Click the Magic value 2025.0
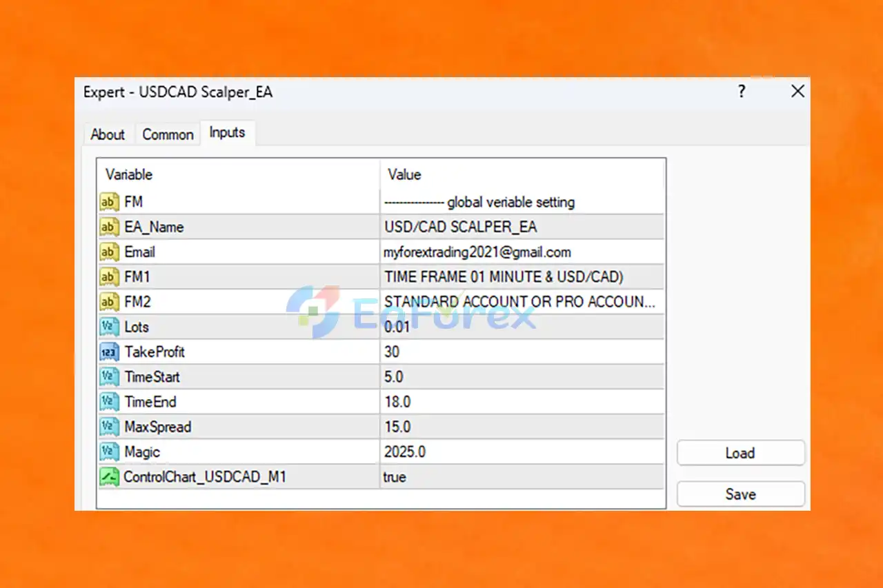Viewport: 883px width, 588px height. pyautogui.click(x=522, y=452)
